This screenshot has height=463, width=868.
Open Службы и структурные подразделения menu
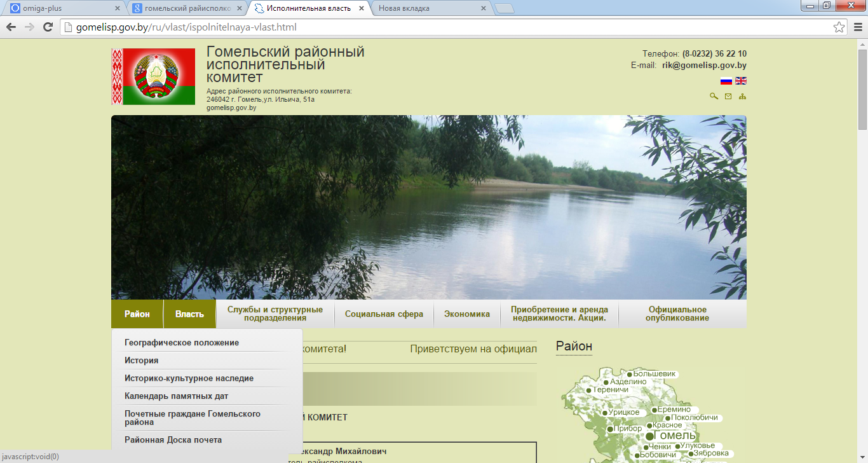point(275,314)
